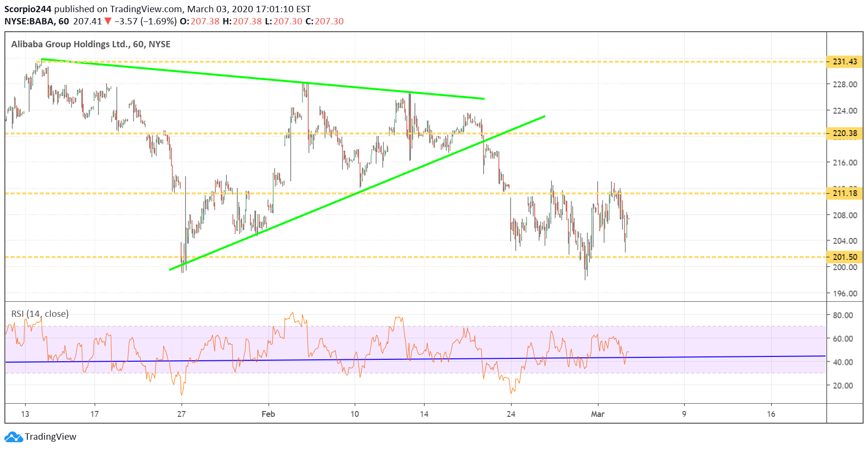Click the 10 date axis label
The image size is (868, 450).
(355, 414)
